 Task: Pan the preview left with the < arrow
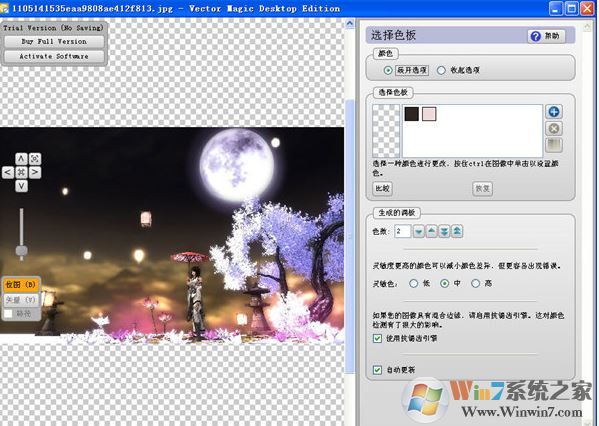(8, 172)
